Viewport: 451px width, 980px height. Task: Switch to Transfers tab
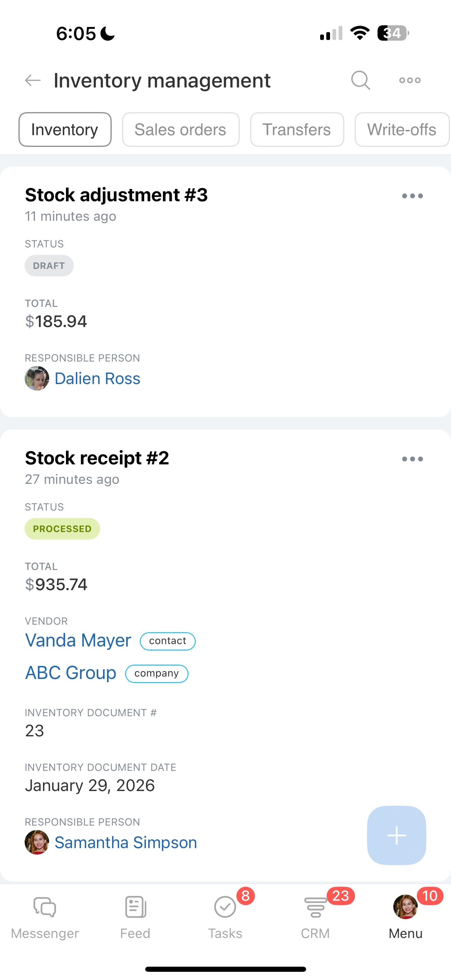tap(297, 130)
